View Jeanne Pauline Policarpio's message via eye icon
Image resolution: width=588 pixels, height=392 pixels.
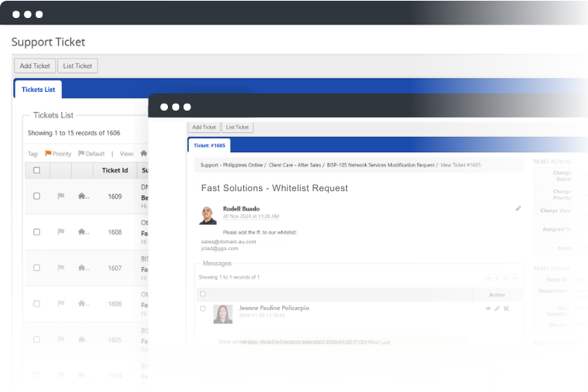pyautogui.click(x=489, y=308)
